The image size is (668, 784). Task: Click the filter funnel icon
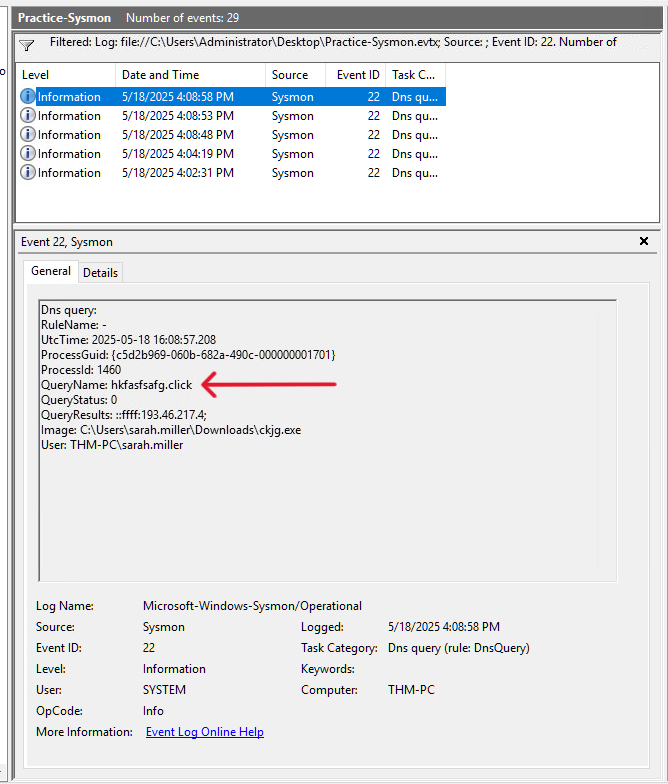[x=27, y=45]
